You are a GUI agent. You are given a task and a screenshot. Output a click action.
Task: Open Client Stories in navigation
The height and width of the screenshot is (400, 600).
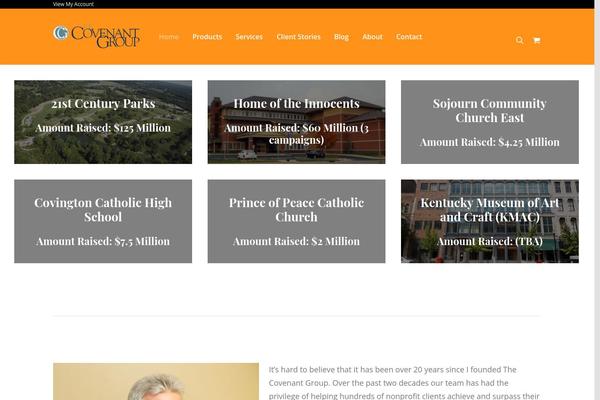[x=298, y=37]
